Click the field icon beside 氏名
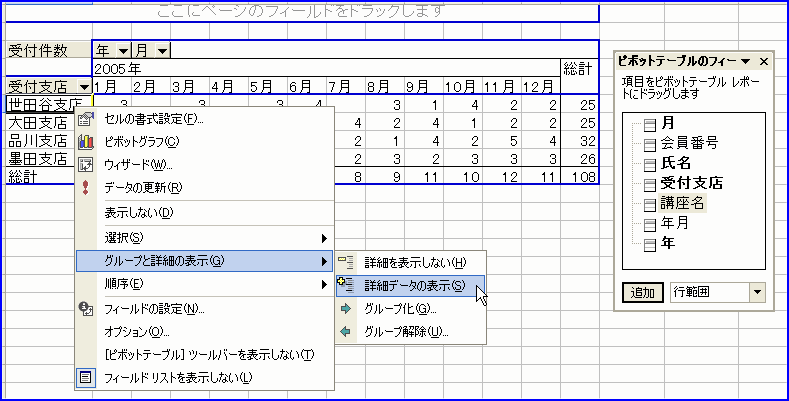This screenshot has height=401, width=789. [x=650, y=165]
